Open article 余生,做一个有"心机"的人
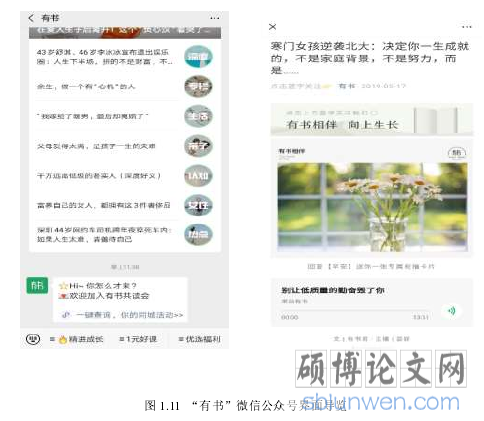The image size is (484, 421). click(86, 87)
